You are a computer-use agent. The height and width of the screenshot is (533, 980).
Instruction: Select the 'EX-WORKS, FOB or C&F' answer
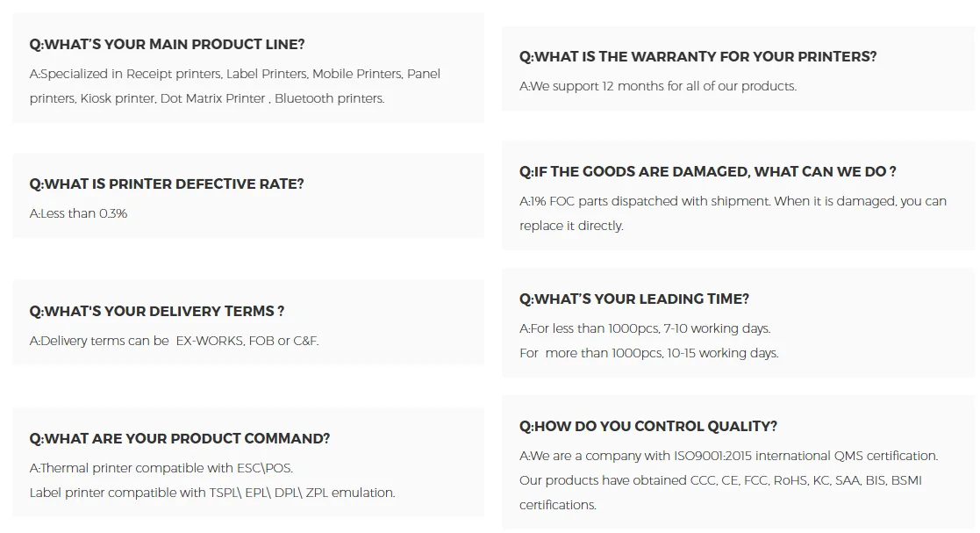(x=174, y=341)
